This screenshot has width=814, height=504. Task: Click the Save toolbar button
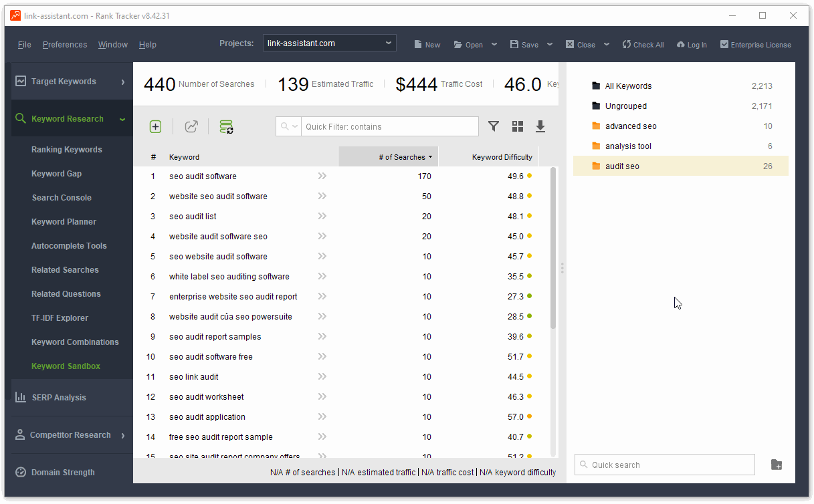pos(524,45)
